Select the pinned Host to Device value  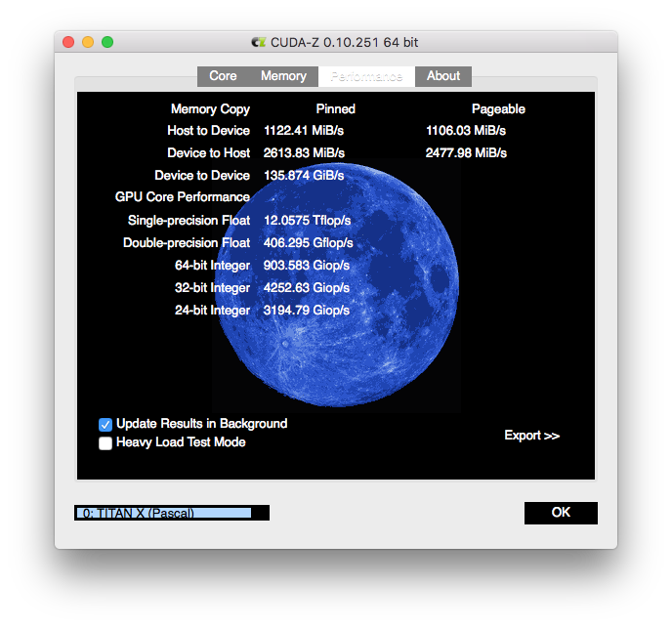pyautogui.click(x=301, y=131)
